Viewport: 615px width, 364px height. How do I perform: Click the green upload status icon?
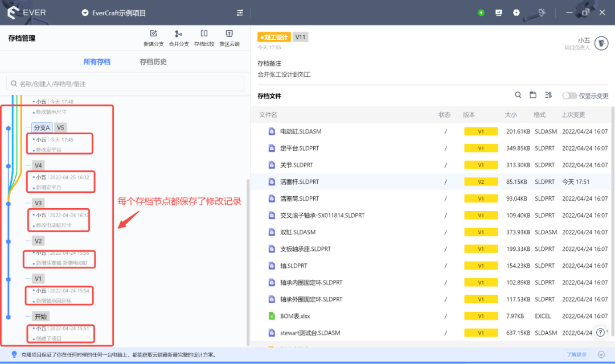pyautogui.click(x=481, y=13)
